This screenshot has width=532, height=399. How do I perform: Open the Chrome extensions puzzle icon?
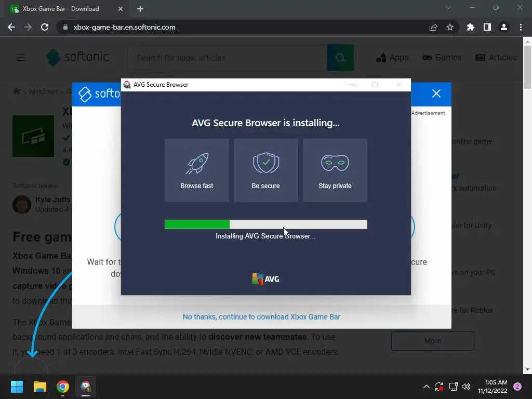click(x=471, y=27)
